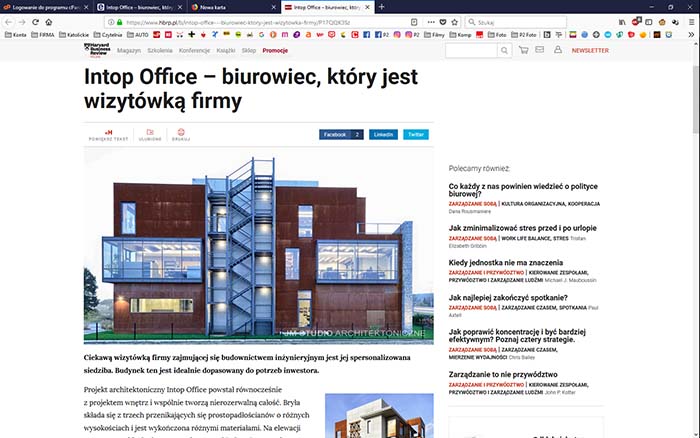The image size is (700, 438).
Task: Toggle reader view in the address bar
Action: point(414,22)
